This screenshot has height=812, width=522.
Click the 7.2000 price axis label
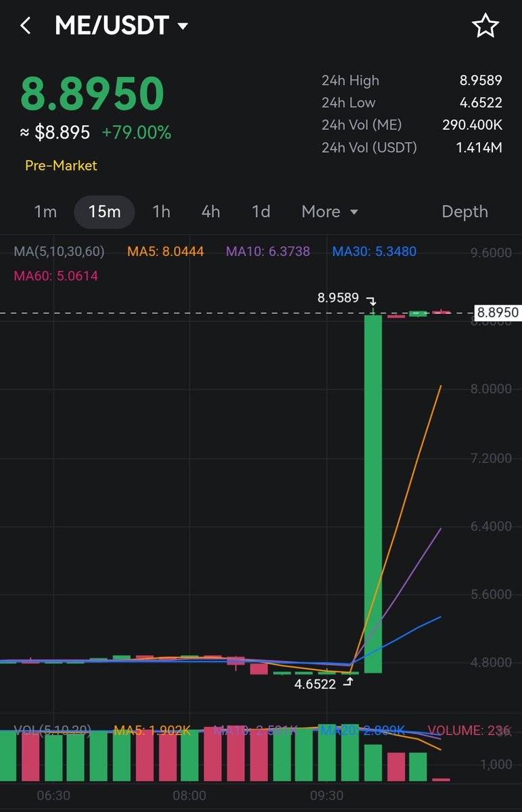491,458
